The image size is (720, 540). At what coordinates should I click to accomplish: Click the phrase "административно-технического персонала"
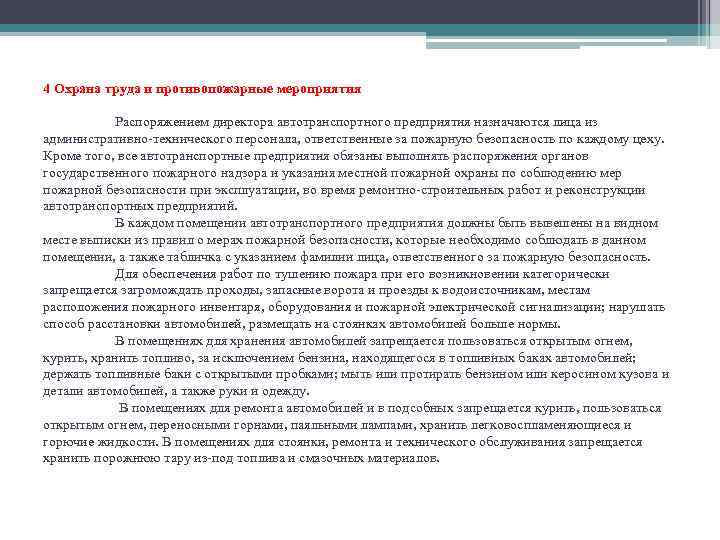pyautogui.click(x=171, y=139)
